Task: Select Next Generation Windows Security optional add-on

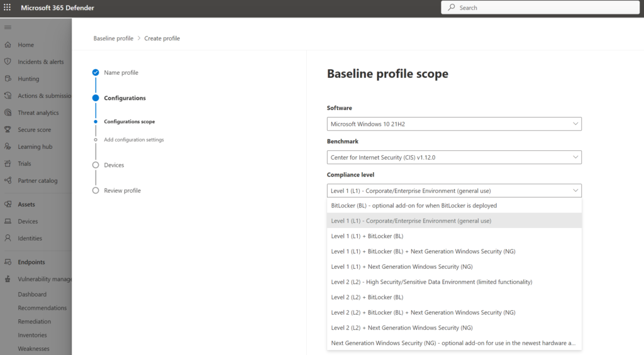Action: tap(454, 343)
